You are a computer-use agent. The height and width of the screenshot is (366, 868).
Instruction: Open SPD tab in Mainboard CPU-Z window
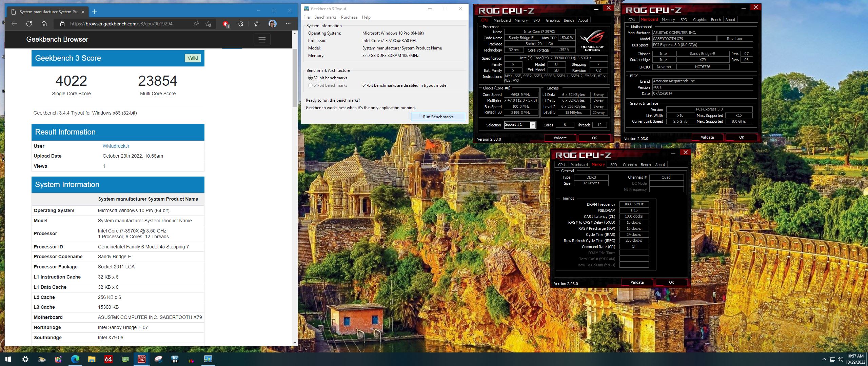[684, 20]
